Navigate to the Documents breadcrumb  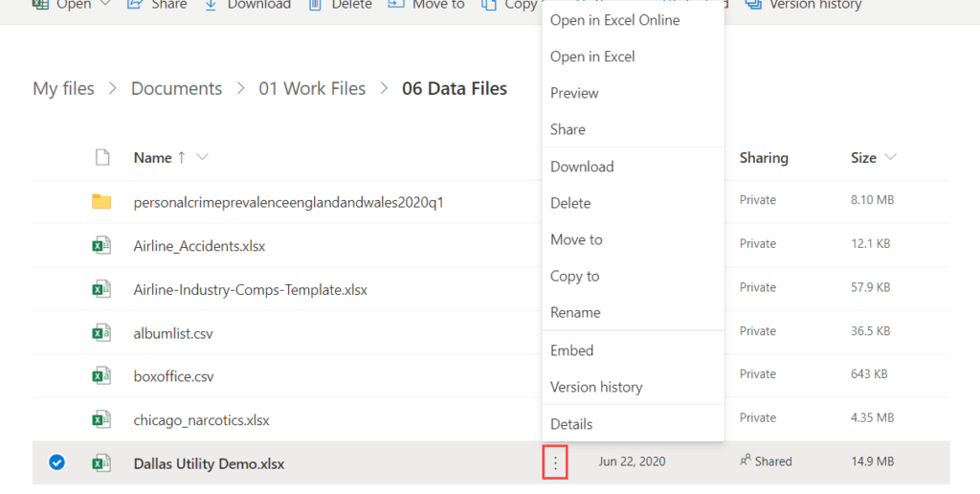pyautogui.click(x=176, y=89)
